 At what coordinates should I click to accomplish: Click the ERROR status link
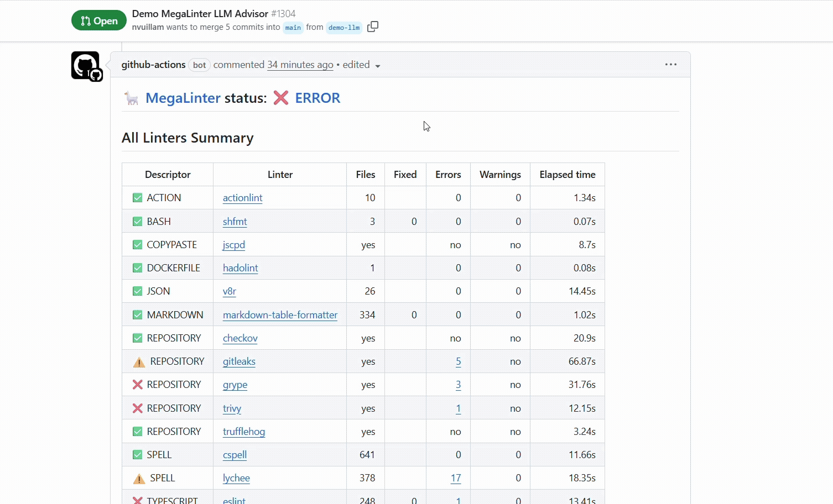tap(317, 98)
